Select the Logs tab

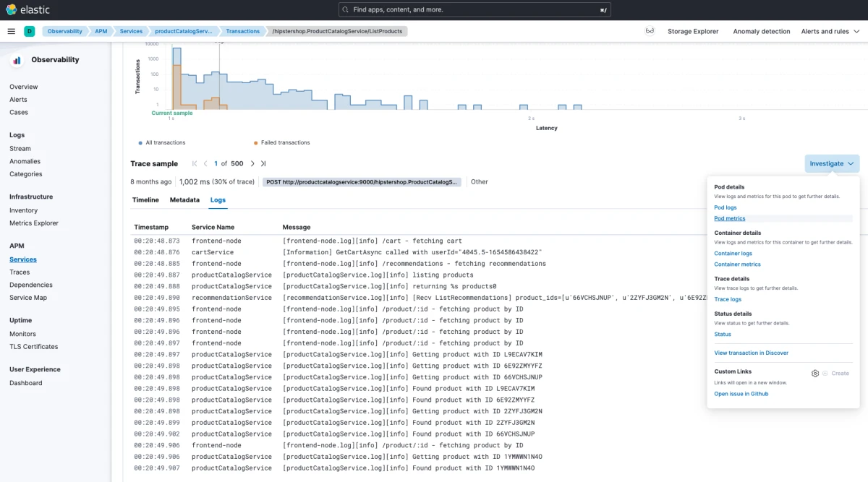pyautogui.click(x=218, y=199)
